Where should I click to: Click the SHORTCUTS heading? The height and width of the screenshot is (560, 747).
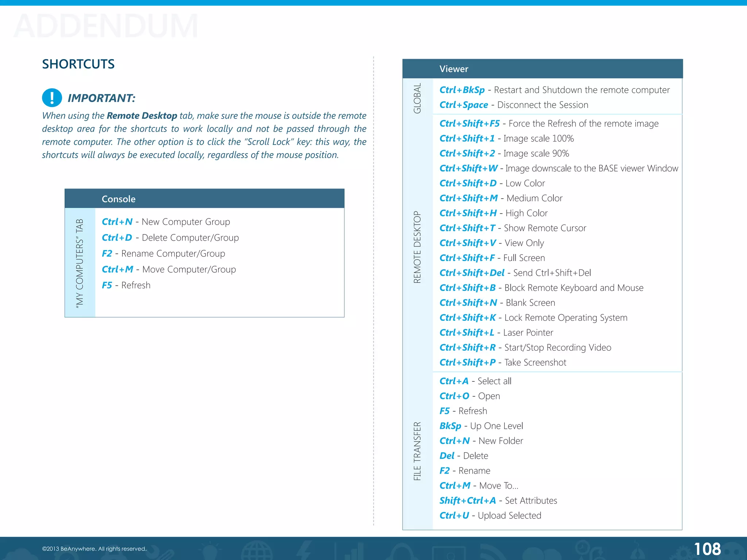pos(78,64)
